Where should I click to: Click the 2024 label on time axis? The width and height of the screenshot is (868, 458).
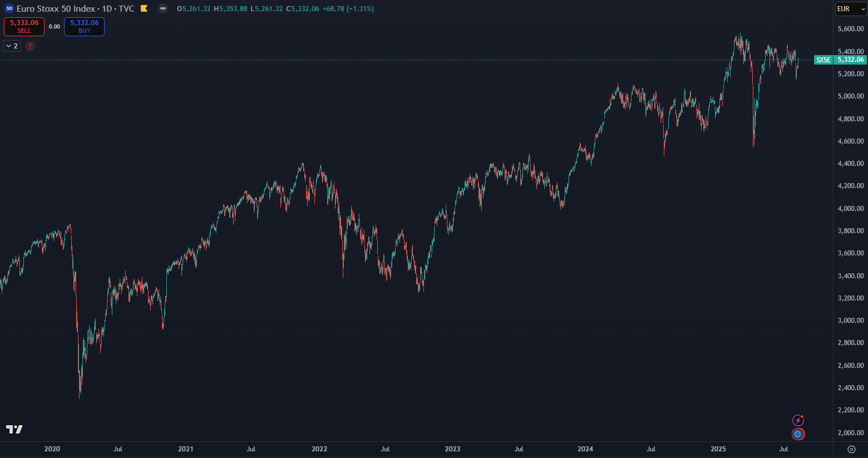[x=585, y=449]
